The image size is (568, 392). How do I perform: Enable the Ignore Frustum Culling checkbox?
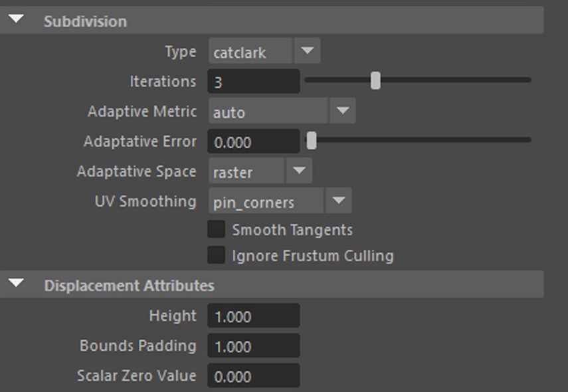tap(216, 255)
